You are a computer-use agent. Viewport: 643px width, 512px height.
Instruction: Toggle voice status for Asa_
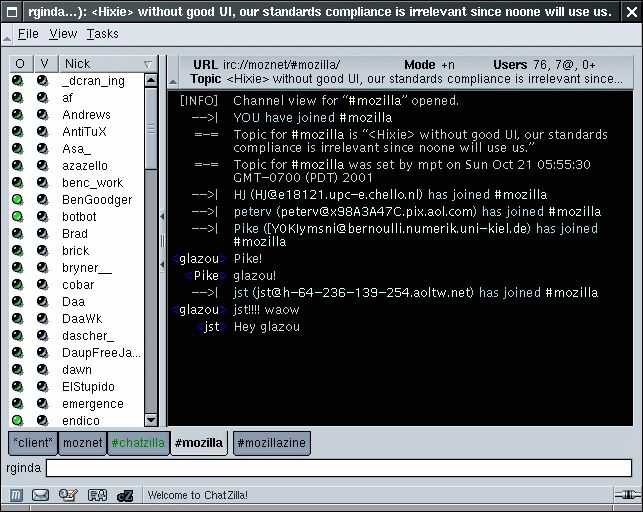coord(43,148)
